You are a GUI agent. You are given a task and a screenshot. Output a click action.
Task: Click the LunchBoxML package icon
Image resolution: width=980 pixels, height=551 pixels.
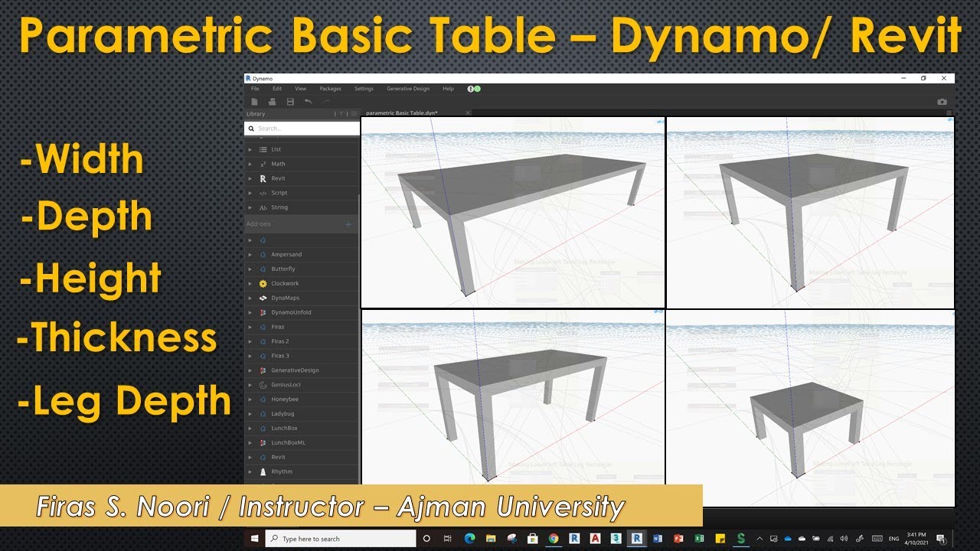pos(263,442)
